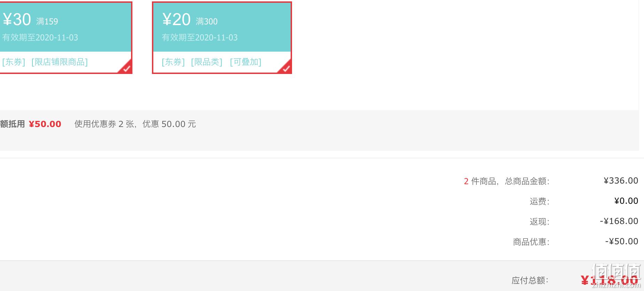Click [东券] label on ¥20 coupon
The width and height of the screenshot is (644, 291).
coord(173,62)
